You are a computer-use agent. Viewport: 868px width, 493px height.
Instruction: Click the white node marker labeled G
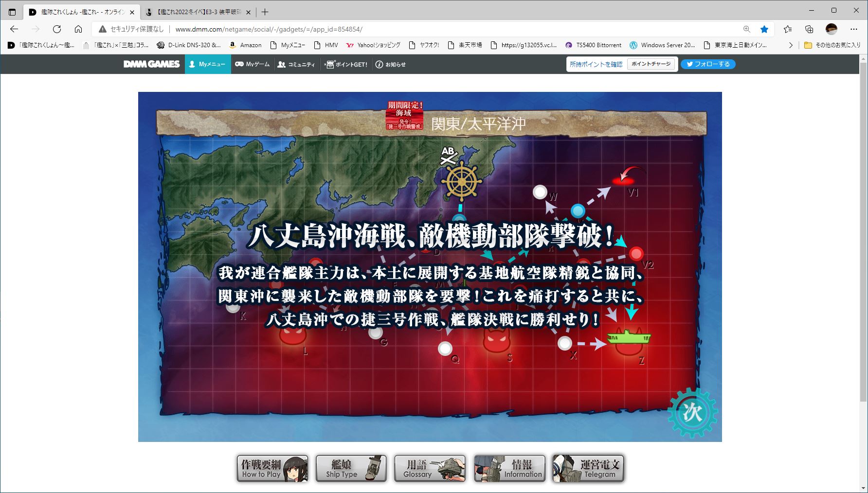pos(375,333)
